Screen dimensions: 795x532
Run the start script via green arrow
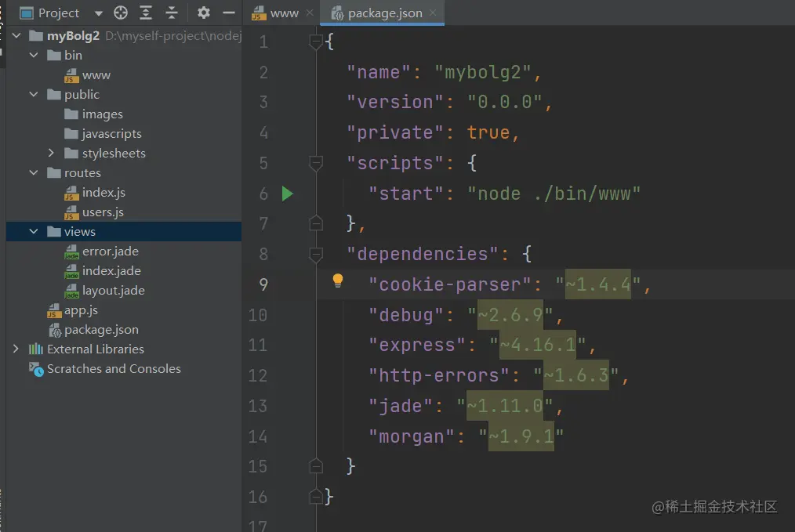288,194
